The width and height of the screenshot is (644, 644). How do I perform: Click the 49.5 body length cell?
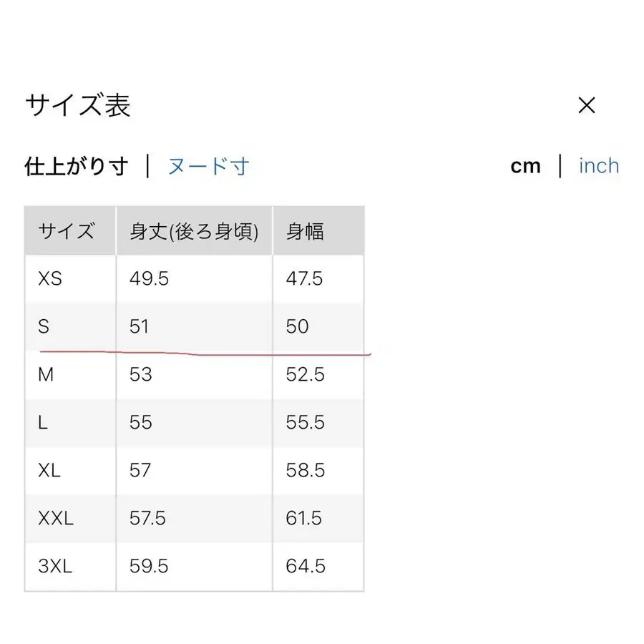pyautogui.click(x=148, y=279)
